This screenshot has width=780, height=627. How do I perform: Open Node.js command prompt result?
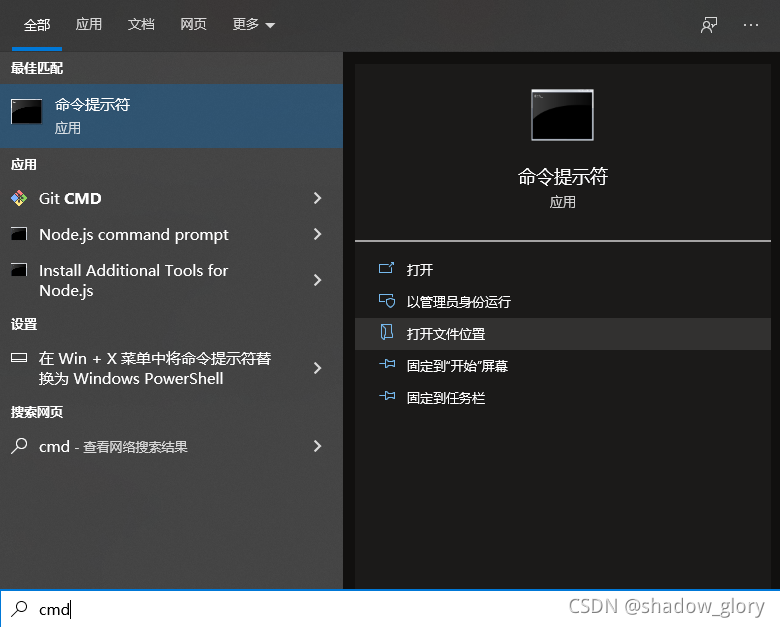pos(171,234)
